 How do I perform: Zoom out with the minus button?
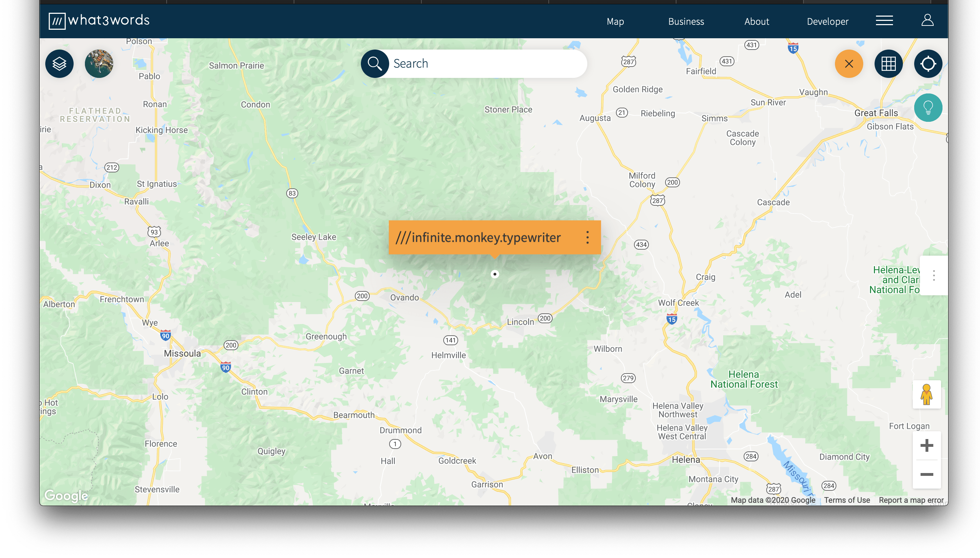click(926, 474)
